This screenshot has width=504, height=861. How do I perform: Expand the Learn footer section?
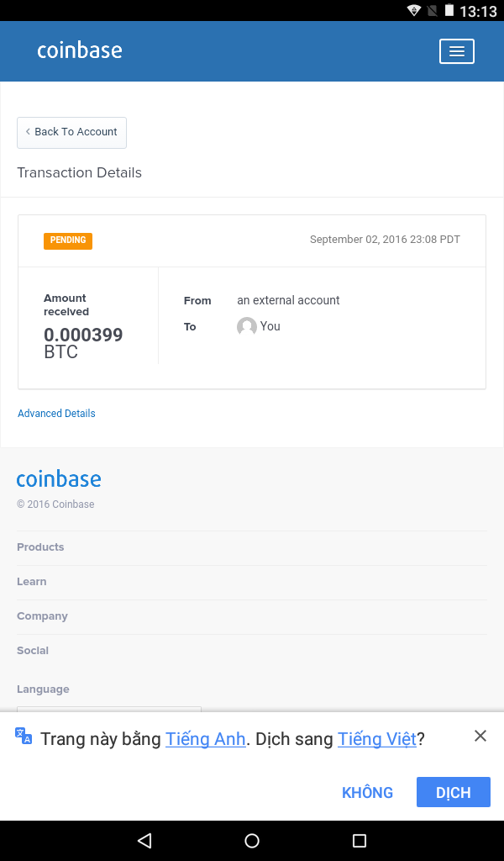tap(32, 582)
